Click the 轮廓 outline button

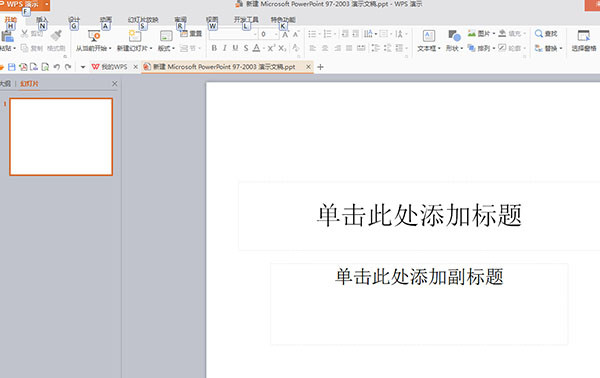click(x=512, y=48)
